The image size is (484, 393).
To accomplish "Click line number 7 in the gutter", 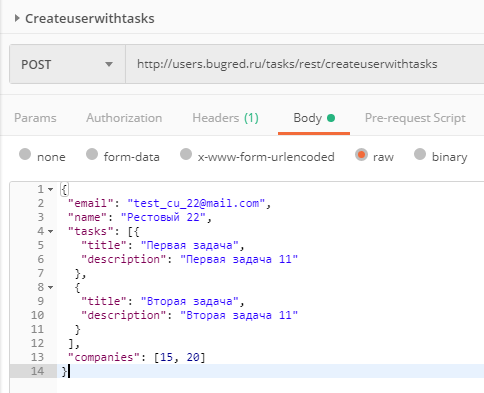I will [x=41, y=273].
